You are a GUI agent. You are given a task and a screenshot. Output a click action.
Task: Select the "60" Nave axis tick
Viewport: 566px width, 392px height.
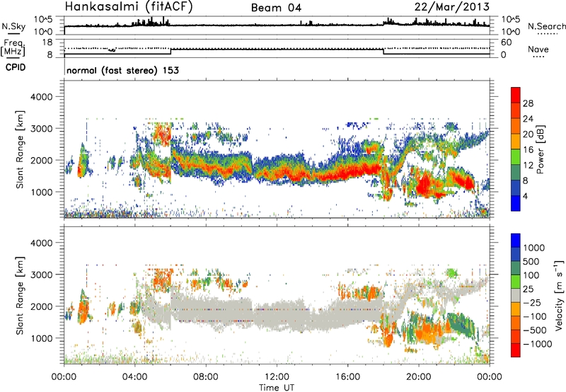click(506, 42)
